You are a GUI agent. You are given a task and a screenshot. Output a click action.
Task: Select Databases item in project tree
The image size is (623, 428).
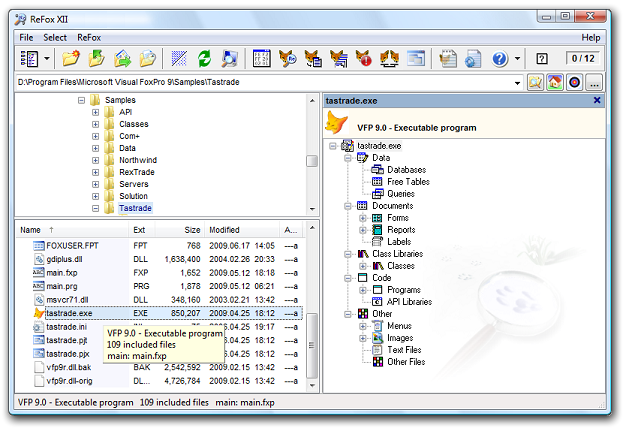tap(406, 170)
